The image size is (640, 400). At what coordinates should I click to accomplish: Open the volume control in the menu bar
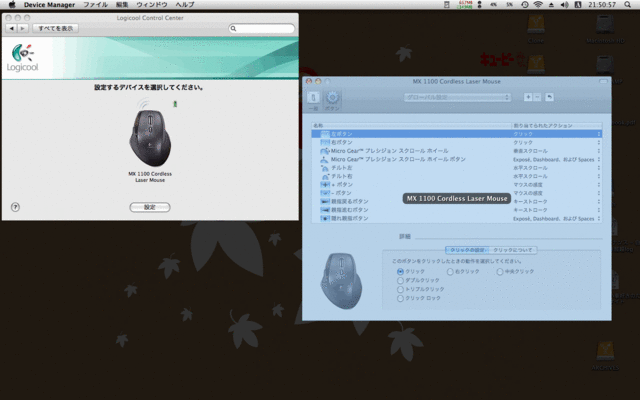(564, 4)
